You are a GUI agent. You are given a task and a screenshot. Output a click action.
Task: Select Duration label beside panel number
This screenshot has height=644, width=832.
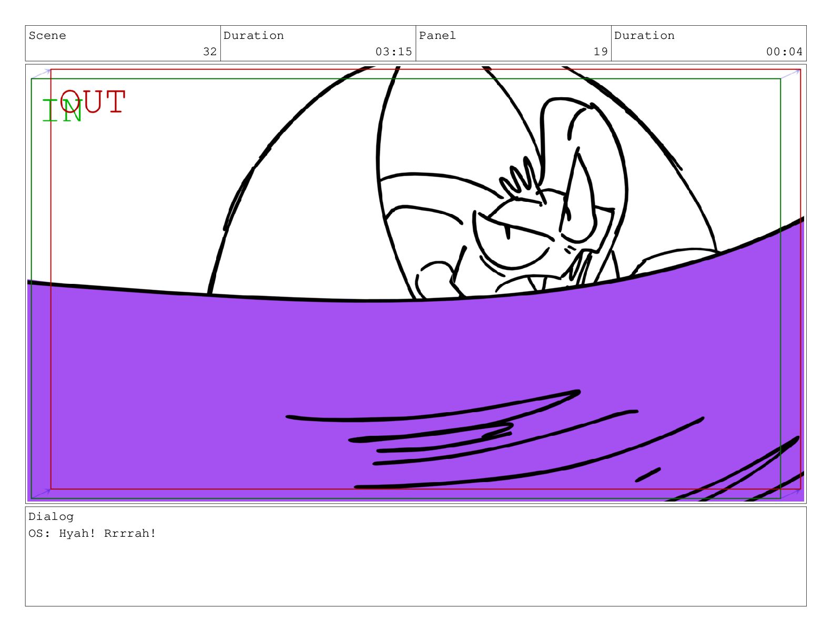pyautogui.click(x=644, y=36)
